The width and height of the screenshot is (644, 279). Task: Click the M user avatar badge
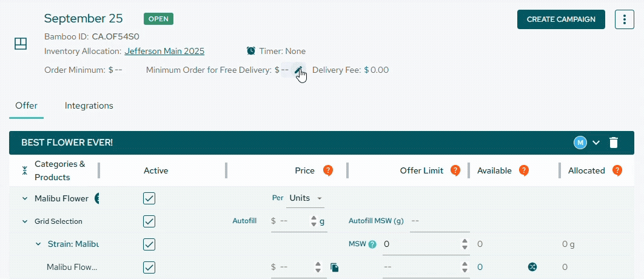coord(580,143)
